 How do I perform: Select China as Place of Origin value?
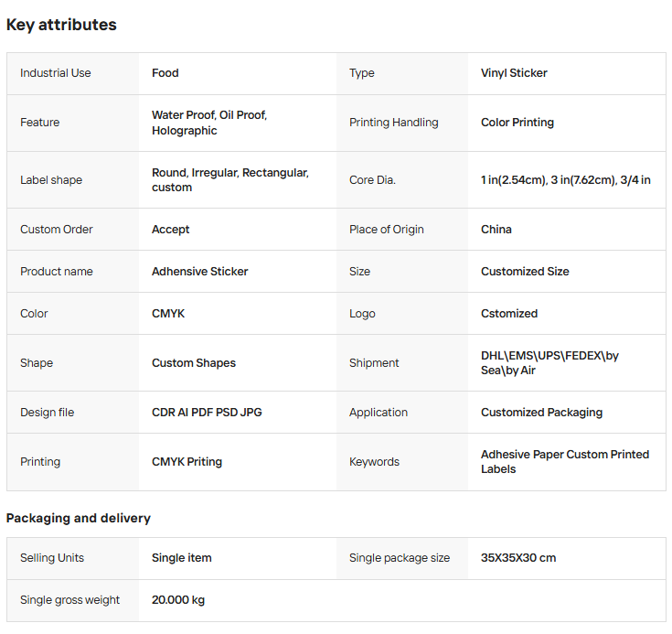pos(496,230)
